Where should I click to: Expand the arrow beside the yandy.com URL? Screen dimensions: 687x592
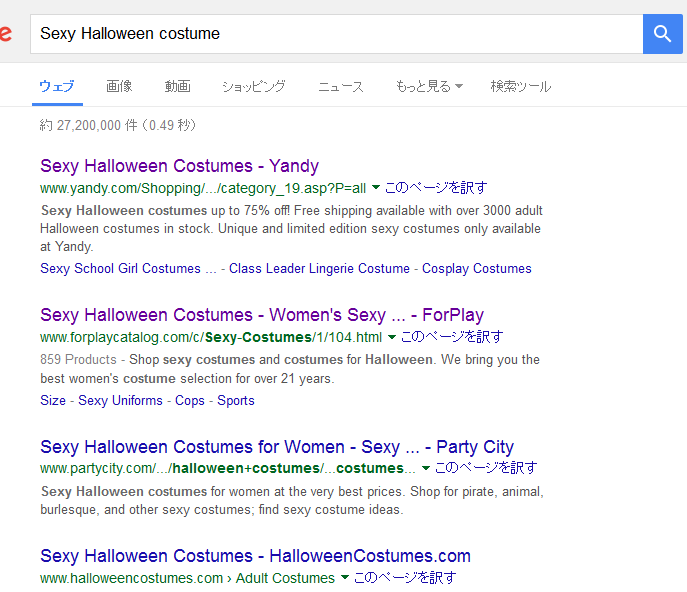coord(376,188)
